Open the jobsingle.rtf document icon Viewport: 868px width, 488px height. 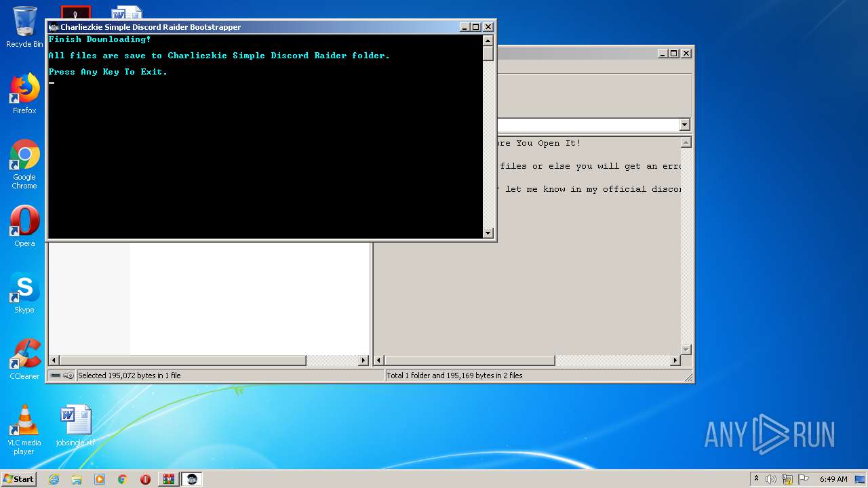click(75, 426)
